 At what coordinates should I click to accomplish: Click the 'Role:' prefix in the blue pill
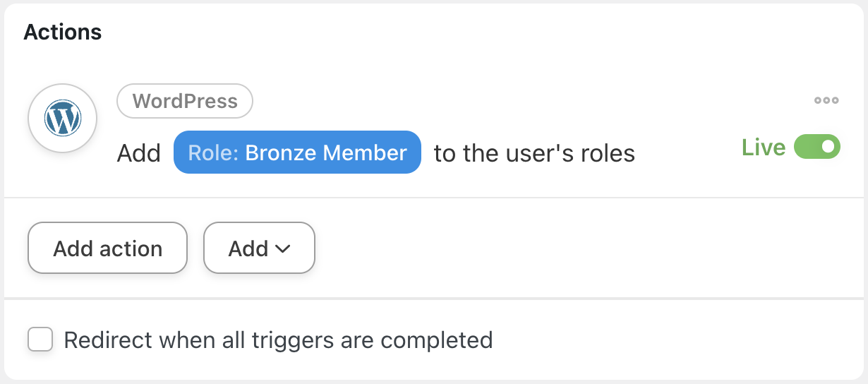pos(213,152)
